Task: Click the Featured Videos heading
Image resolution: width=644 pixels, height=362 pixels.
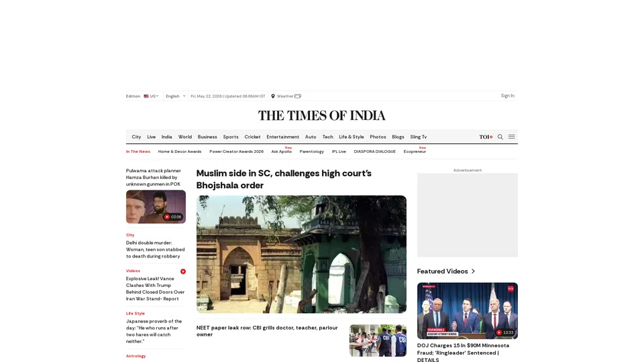Action: tap(442, 271)
